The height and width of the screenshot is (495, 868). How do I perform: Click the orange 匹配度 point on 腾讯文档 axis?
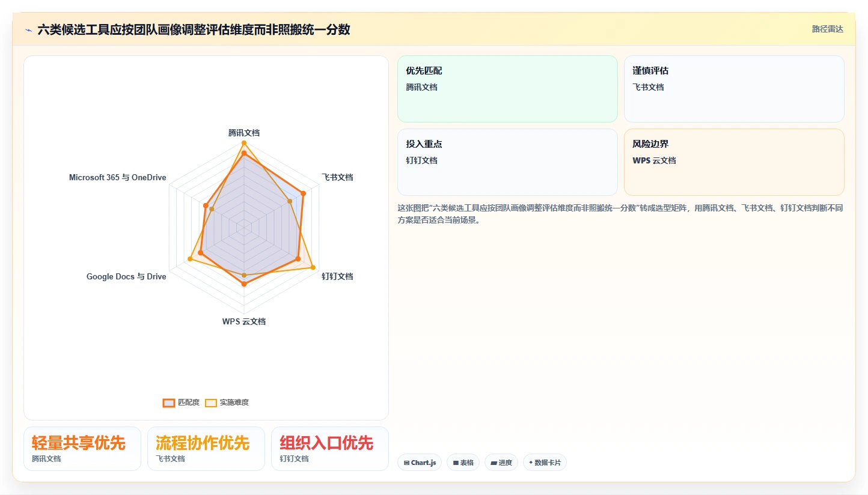click(x=244, y=154)
